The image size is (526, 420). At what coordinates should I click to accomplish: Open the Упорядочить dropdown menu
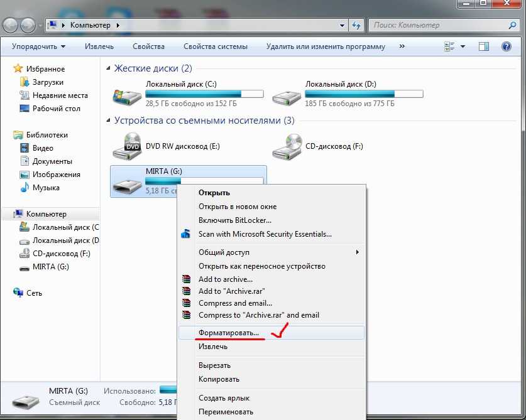click(38, 46)
